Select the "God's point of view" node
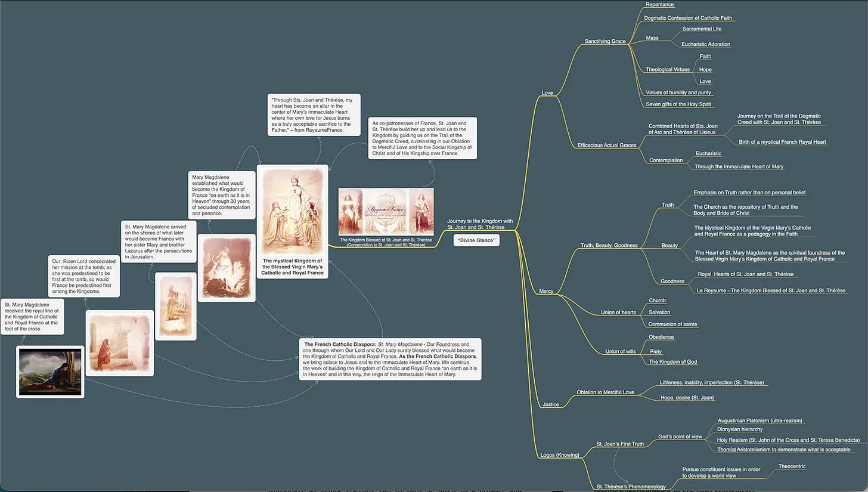This screenshot has height=492, width=868. (x=680, y=437)
